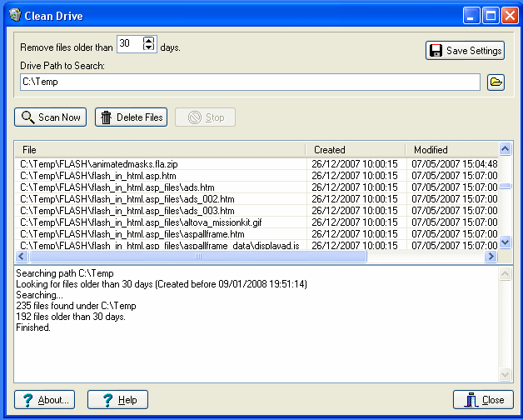Click the browse folder icon

coord(496,82)
